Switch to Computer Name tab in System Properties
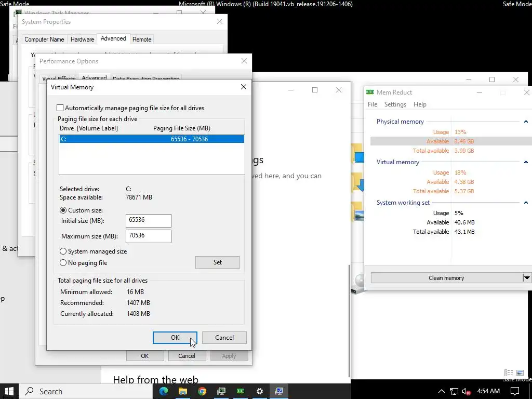Viewport: 532px width, 399px height. coord(44,39)
